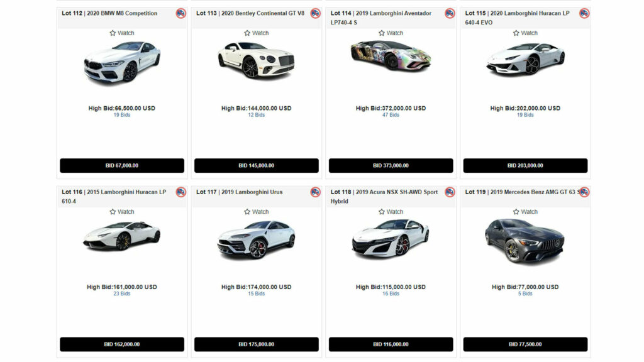Open the 47 Bids link for Lot 114
This screenshot has width=644, height=362.
[x=391, y=115]
